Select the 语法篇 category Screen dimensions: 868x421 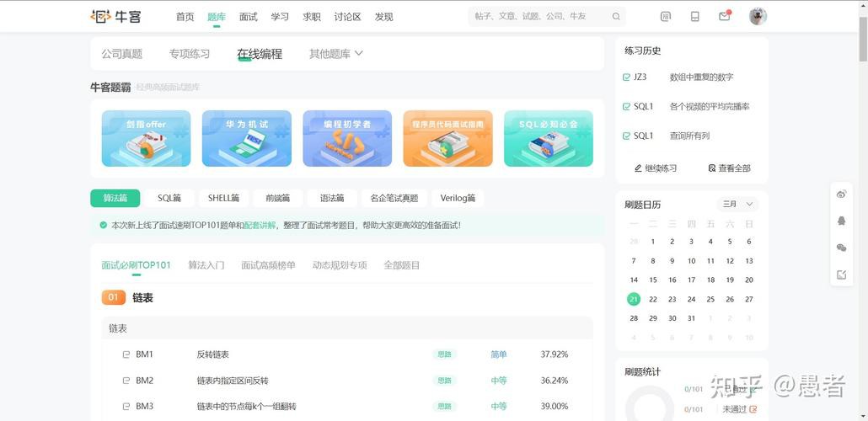[332, 198]
